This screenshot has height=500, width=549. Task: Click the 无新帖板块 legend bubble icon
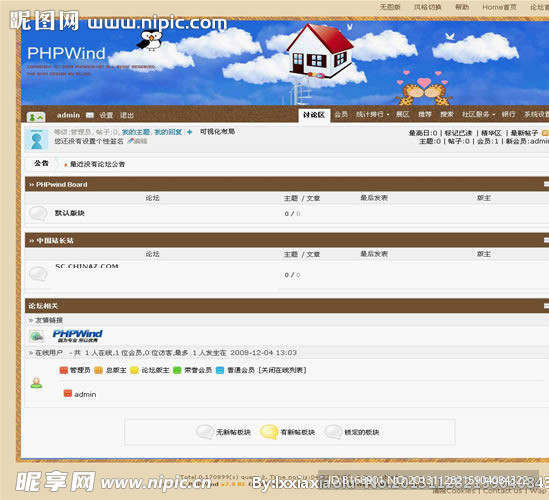tap(205, 432)
